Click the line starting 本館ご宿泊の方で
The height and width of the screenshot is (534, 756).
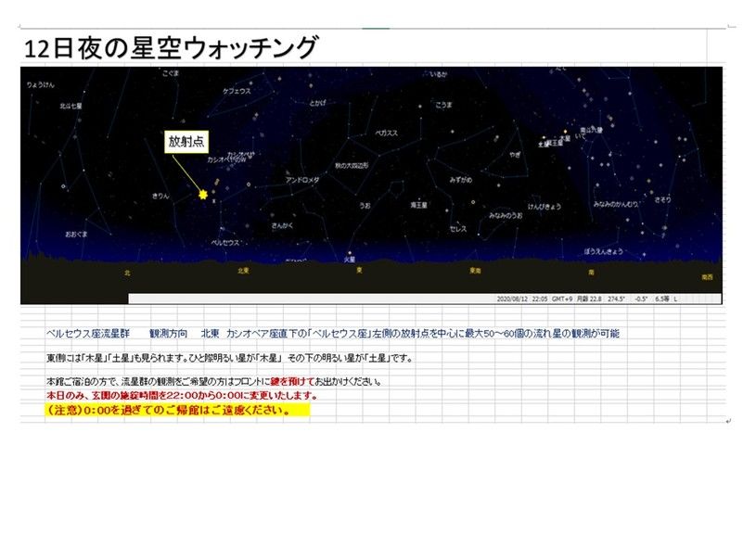point(214,382)
